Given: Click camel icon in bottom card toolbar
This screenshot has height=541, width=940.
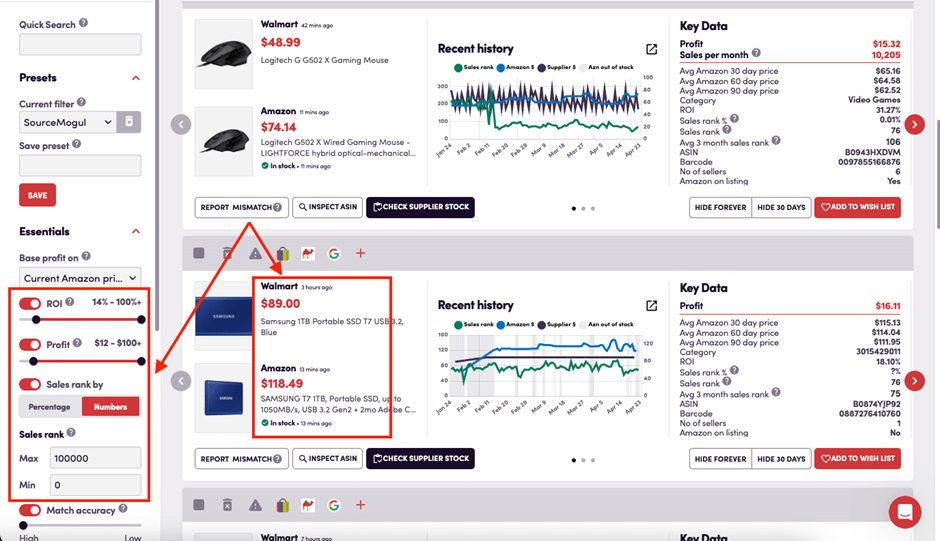Looking at the screenshot, I should click(308, 505).
